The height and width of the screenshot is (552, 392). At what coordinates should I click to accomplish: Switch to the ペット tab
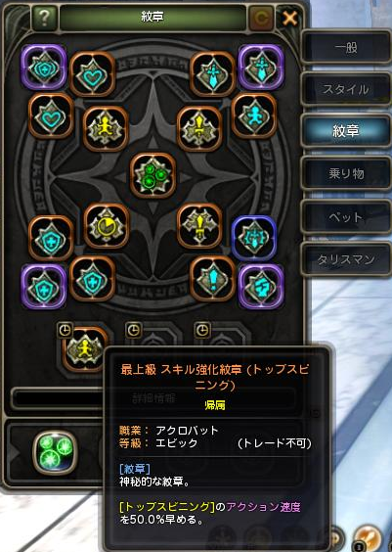point(346,216)
